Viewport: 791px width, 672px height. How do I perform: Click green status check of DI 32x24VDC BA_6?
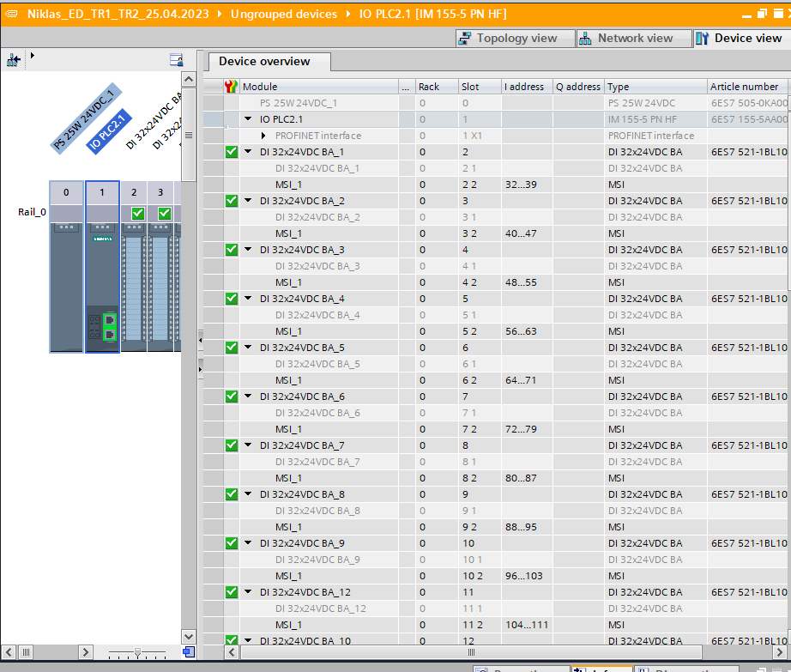[232, 397]
